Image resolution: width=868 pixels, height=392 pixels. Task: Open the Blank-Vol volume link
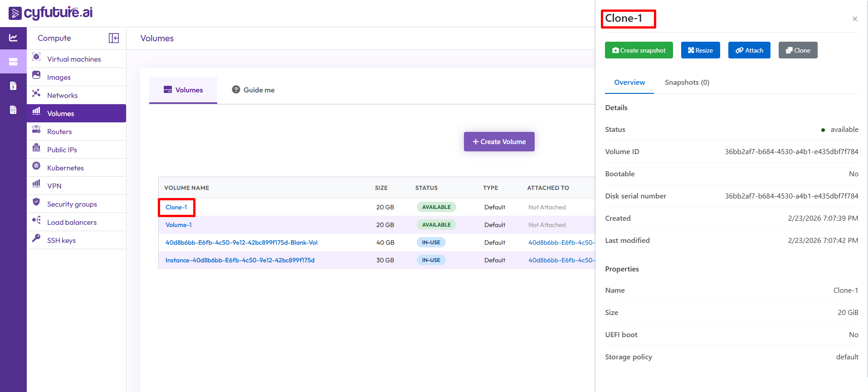coord(241,242)
